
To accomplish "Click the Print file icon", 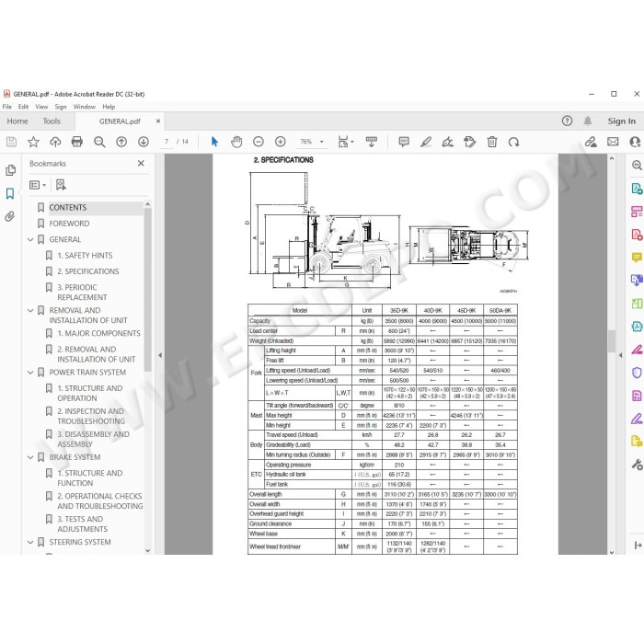I will [x=76, y=142].
